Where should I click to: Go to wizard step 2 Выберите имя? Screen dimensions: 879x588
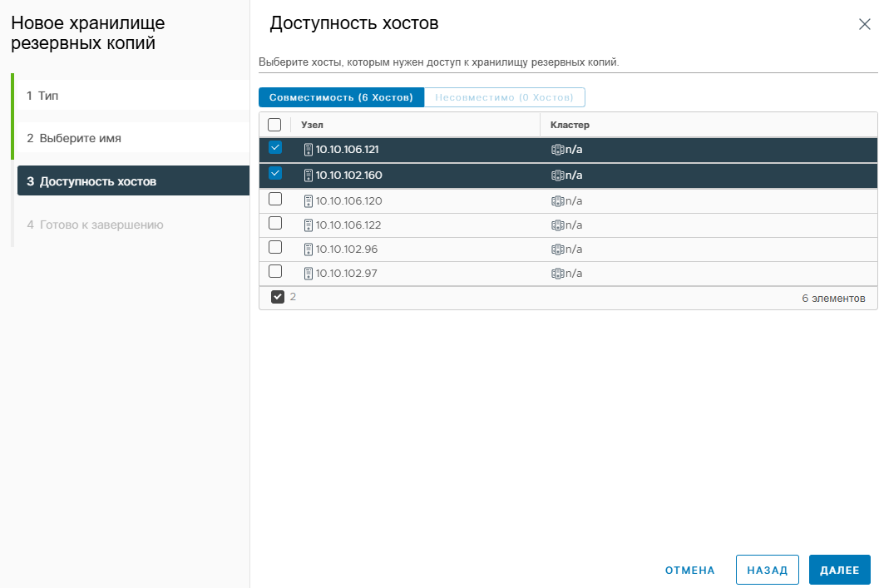point(133,138)
